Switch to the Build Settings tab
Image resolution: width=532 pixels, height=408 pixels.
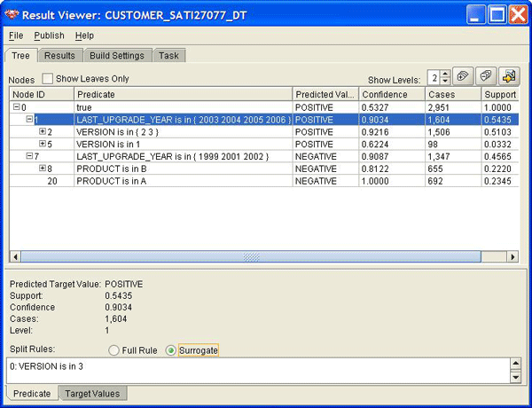[117, 55]
